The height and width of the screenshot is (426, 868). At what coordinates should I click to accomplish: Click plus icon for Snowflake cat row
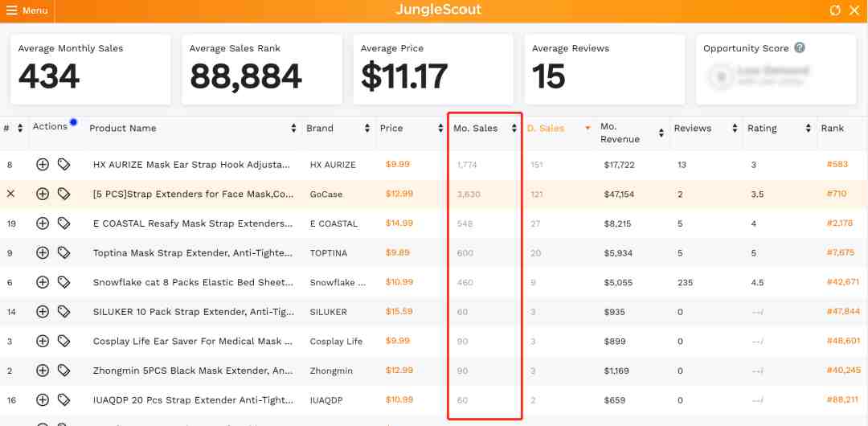click(x=43, y=282)
